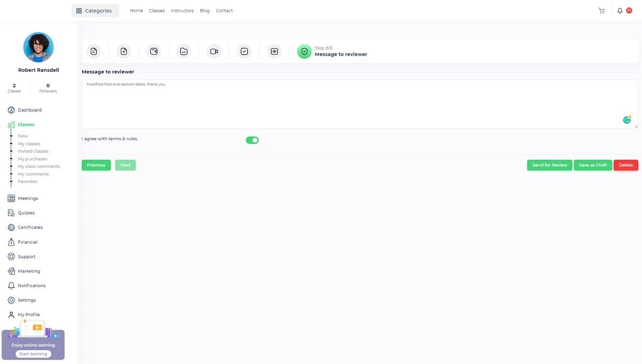Expand the Meetings sidebar menu
This screenshot has height=364, width=642.
[x=28, y=198]
